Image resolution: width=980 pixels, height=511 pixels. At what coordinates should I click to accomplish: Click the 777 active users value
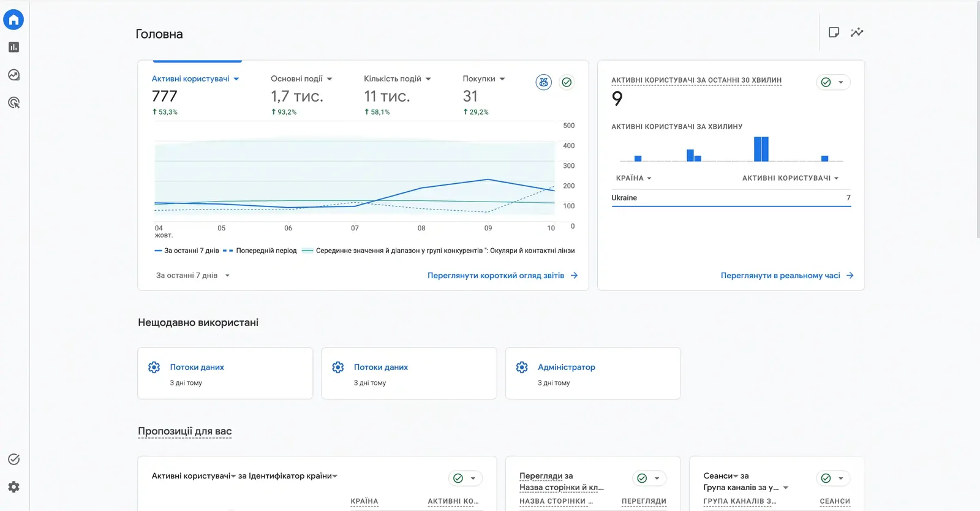pos(165,96)
